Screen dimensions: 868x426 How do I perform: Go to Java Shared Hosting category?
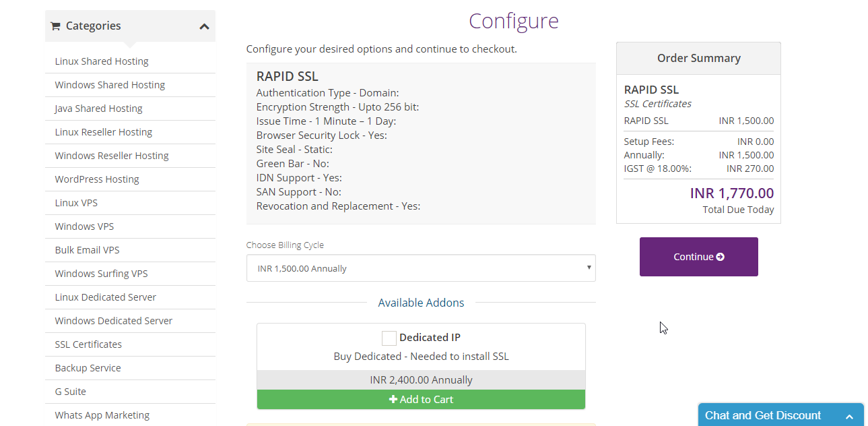click(98, 109)
